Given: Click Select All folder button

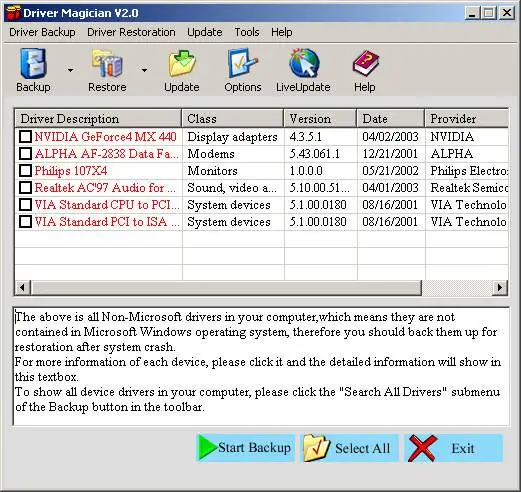Looking at the screenshot, I should click(x=350, y=448).
